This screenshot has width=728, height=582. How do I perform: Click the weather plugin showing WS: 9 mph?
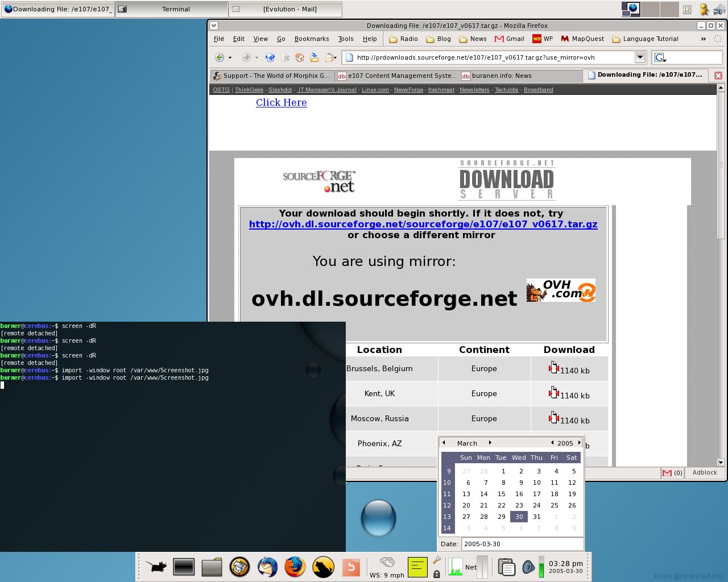coord(387,567)
